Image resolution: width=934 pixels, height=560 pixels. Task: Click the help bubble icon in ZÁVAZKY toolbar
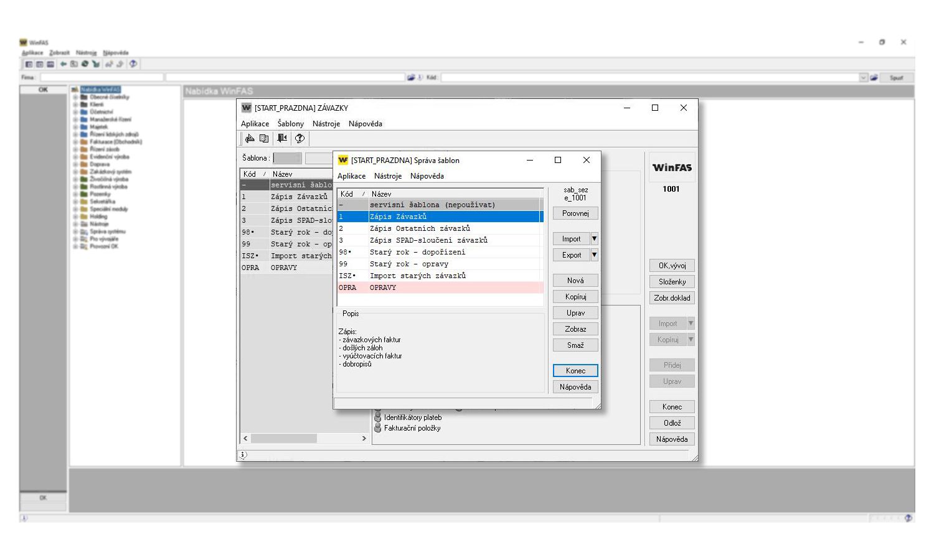[x=300, y=138]
